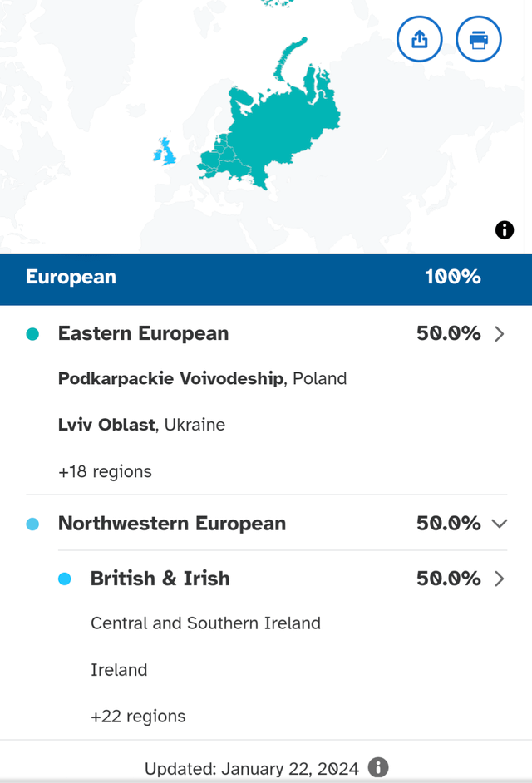Open Lviv Oblast, Ukraine region

click(141, 425)
